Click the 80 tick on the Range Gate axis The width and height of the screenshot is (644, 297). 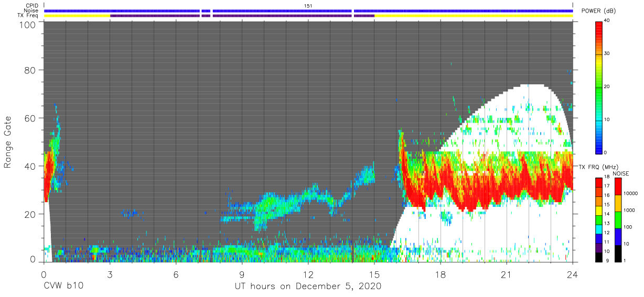pyautogui.click(x=30, y=70)
